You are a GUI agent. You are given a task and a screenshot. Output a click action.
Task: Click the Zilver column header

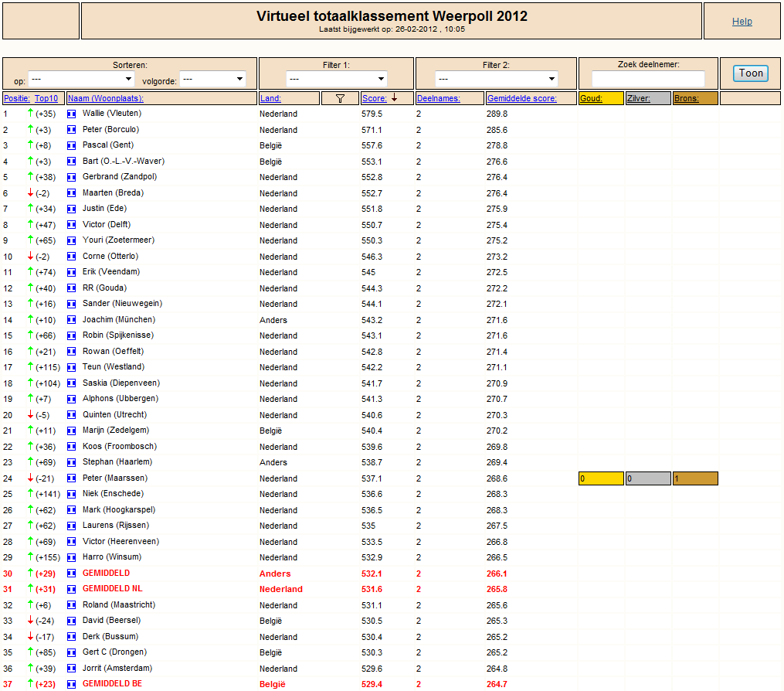tap(639, 99)
